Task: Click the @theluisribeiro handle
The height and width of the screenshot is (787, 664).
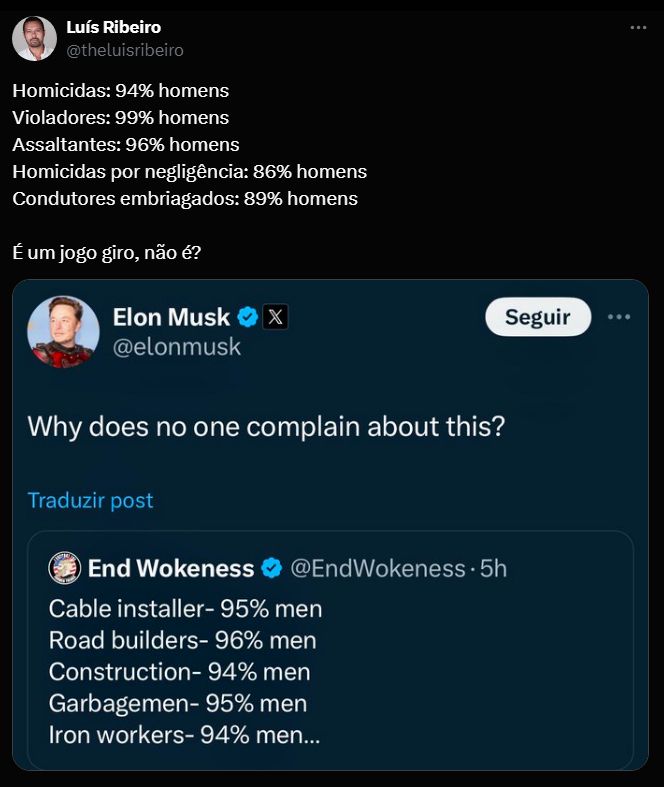Action: pyautogui.click(x=125, y=50)
